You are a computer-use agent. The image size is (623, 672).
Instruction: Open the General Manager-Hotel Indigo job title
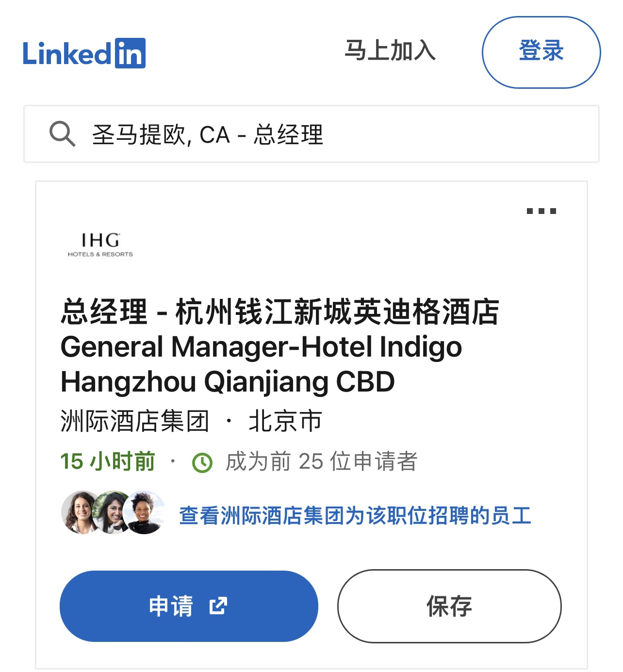pyautogui.click(x=280, y=346)
